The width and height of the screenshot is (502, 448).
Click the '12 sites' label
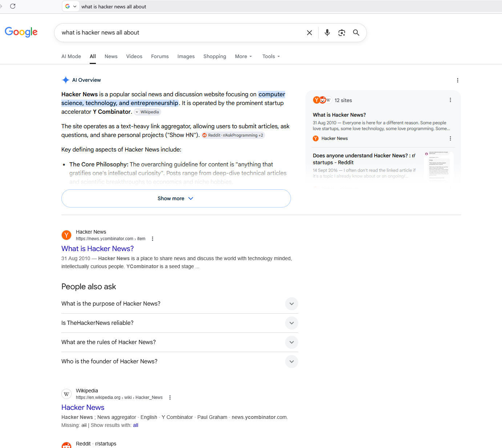(343, 100)
